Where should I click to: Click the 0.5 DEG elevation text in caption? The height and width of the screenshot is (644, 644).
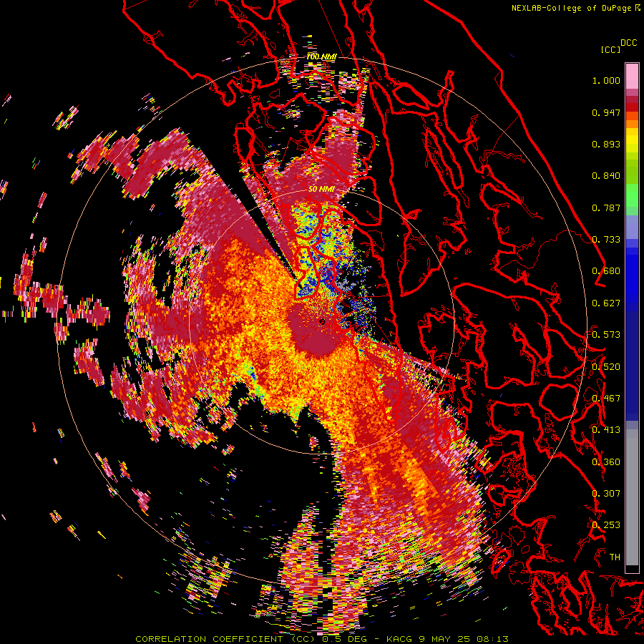click(344, 639)
